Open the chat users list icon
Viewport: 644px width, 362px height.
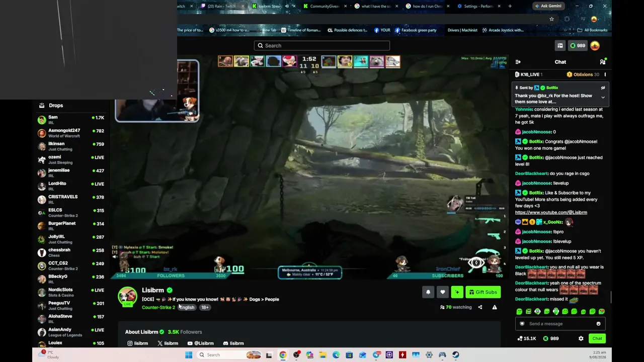tap(602, 62)
